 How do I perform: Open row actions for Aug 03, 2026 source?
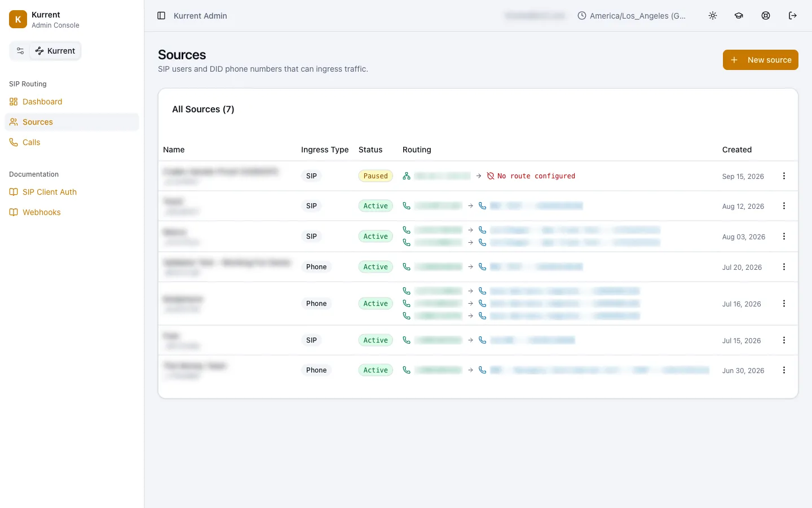(x=784, y=237)
